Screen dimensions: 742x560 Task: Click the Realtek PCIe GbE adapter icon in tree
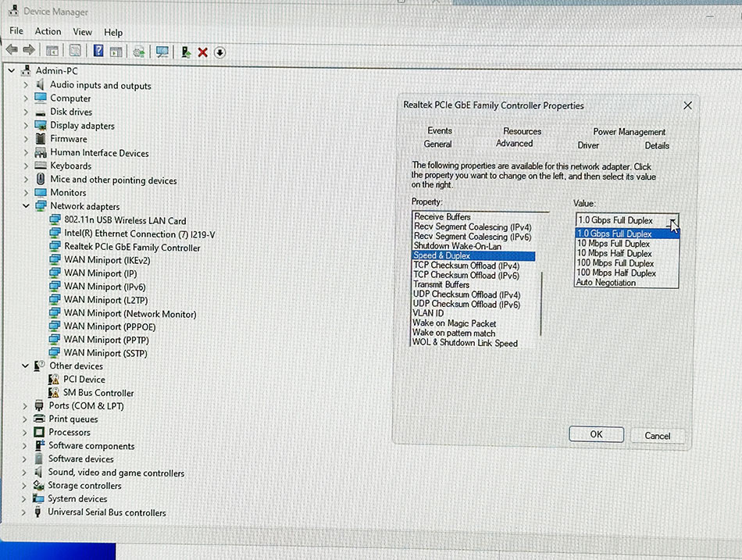[55, 247]
